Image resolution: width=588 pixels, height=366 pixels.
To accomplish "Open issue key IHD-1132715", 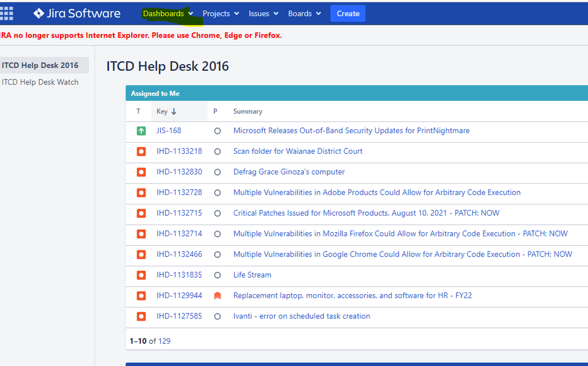I will tap(180, 213).
